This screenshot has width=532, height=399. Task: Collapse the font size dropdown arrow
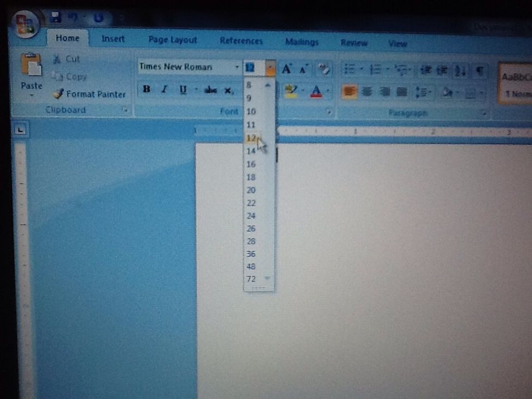coord(270,68)
